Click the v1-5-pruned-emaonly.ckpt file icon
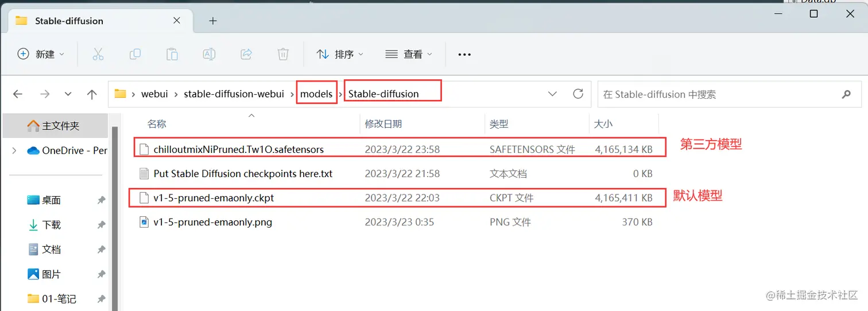Viewport: 868px width, 311px height. tap(144, 198)
